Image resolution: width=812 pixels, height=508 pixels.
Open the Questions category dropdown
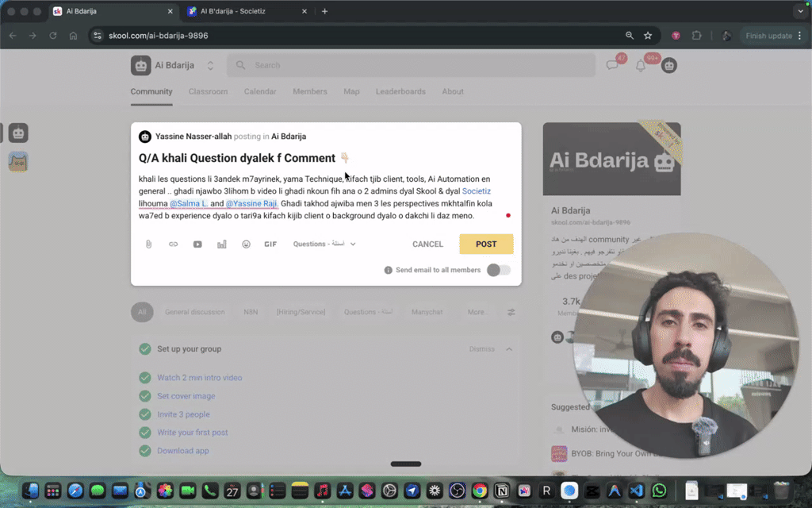[324, 244]
